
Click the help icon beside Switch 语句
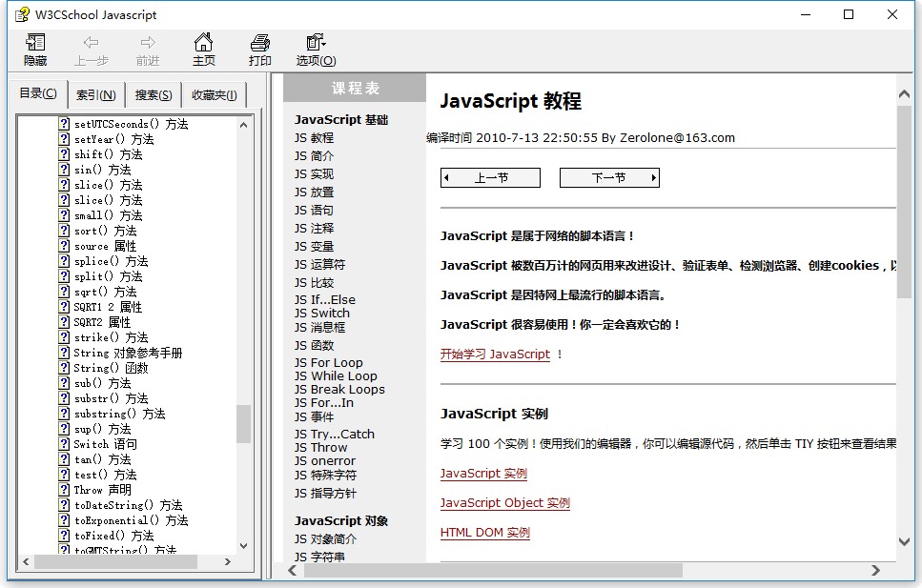64,444
